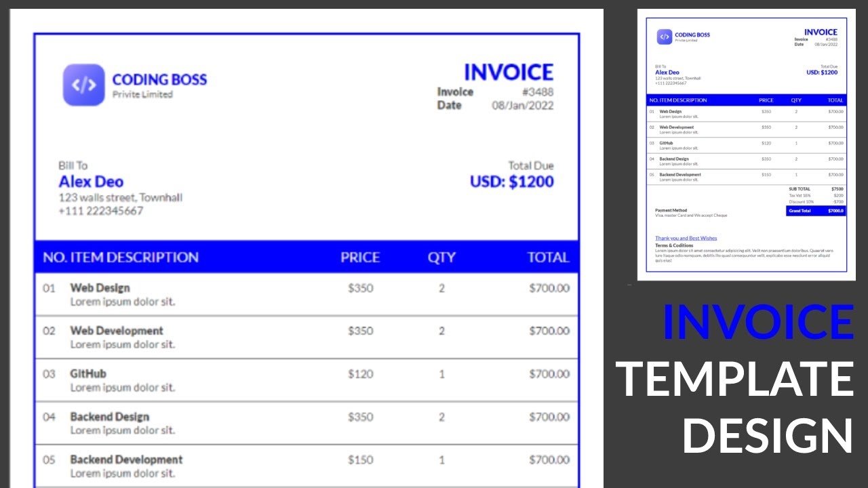Click the INVOICE title text
The image size is (868, 488).
click(x=508, y=72)
